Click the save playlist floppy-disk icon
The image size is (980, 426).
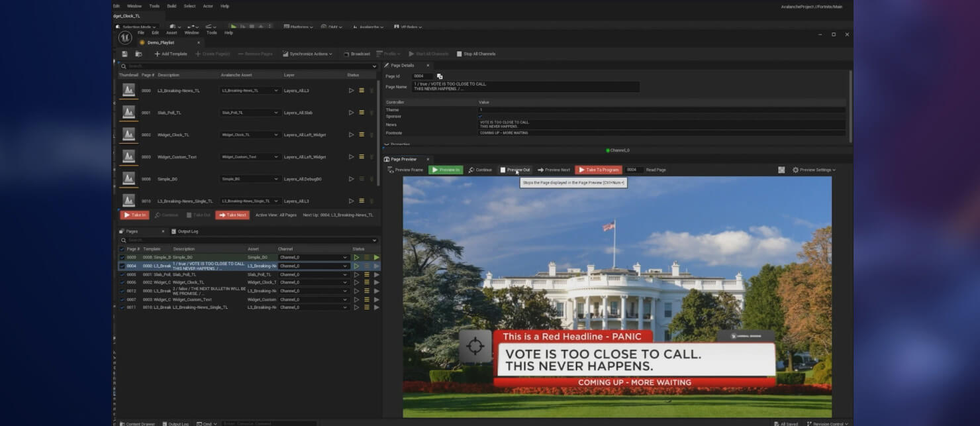coord(124,54)
